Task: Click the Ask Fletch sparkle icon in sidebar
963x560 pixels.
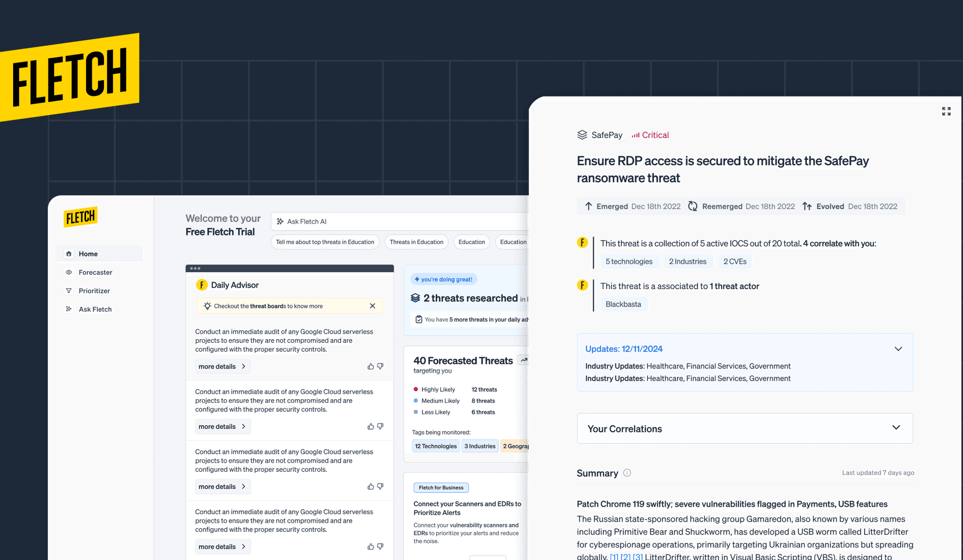Action: (69, 309)
